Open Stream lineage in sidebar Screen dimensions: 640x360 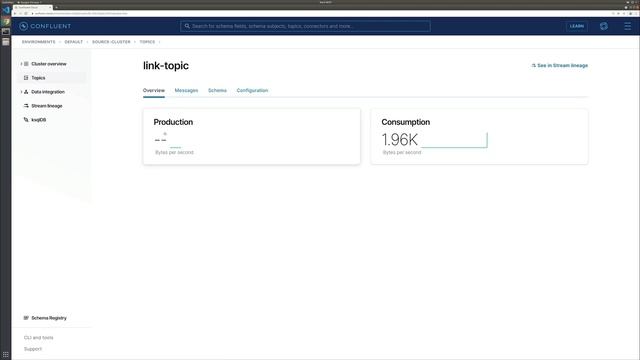47,106
